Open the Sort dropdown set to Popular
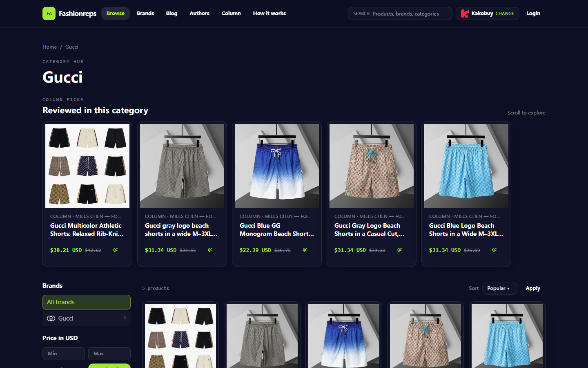This screenshot has height=368, width=588. [x=499, y=288]
